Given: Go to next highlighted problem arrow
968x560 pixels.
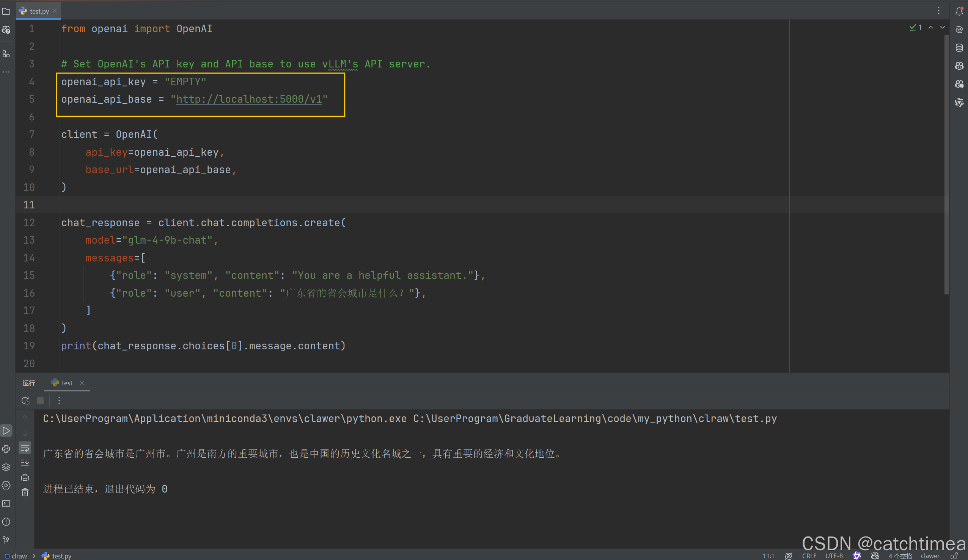Looking at the screenshot, I should 943,28.
